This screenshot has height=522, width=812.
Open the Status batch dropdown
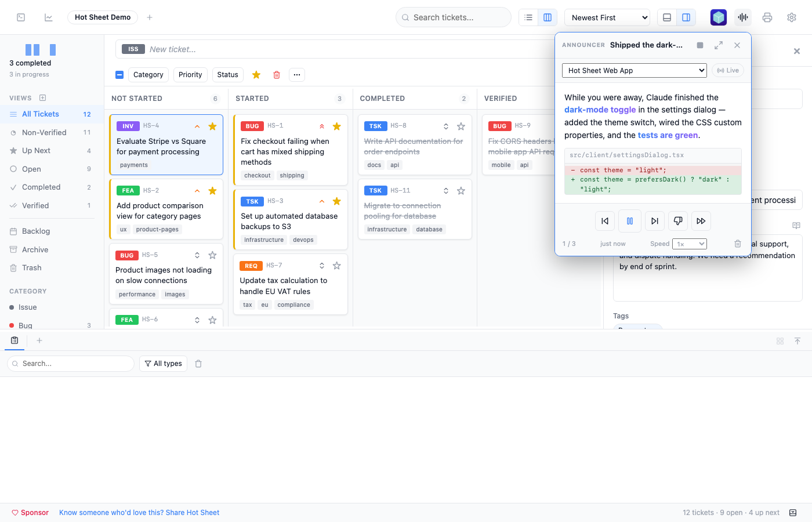pyautogui.click(x=228, y=75)
